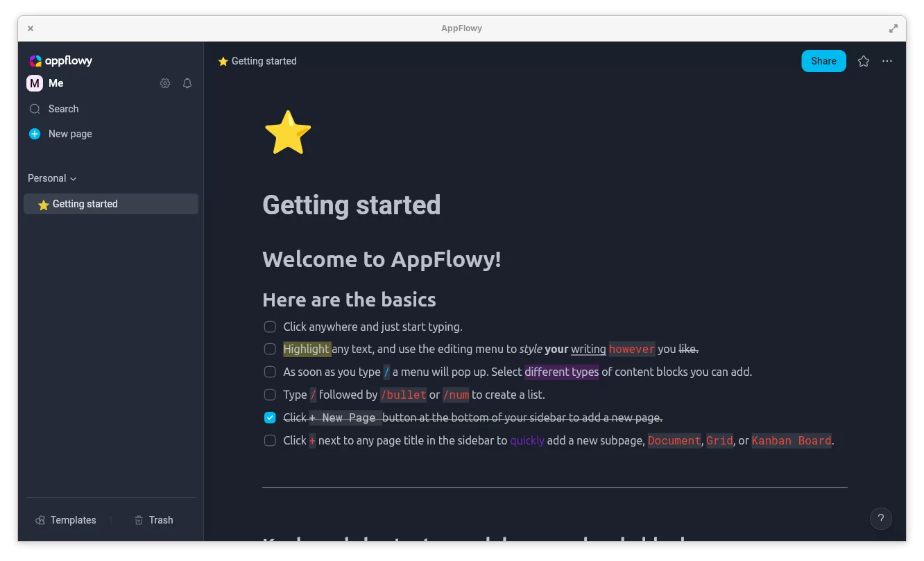The height and width of the screenshot is (561, 924).
Task: Click the 'Getting started' page title heading
Action: click(352, 205)
